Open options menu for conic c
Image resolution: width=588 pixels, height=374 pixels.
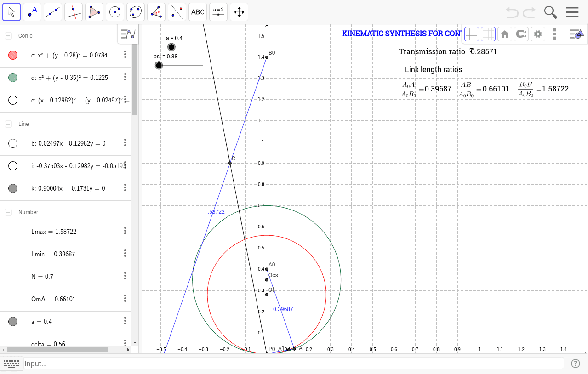[125, 55]
